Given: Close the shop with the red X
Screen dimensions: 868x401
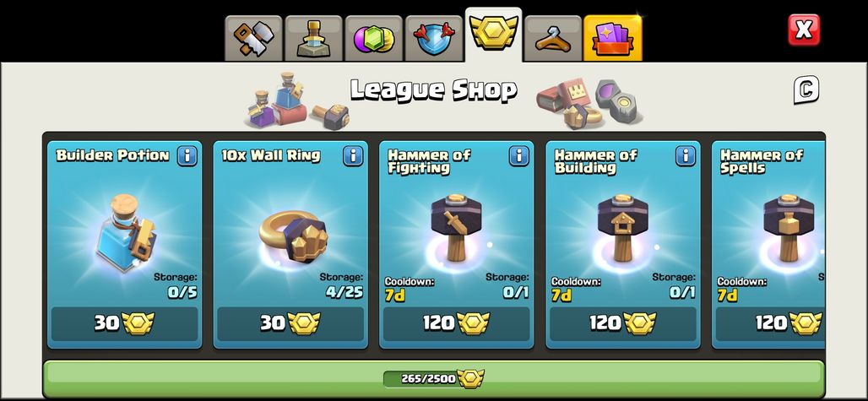Looking at the screenshot, I should coord(804,30).
